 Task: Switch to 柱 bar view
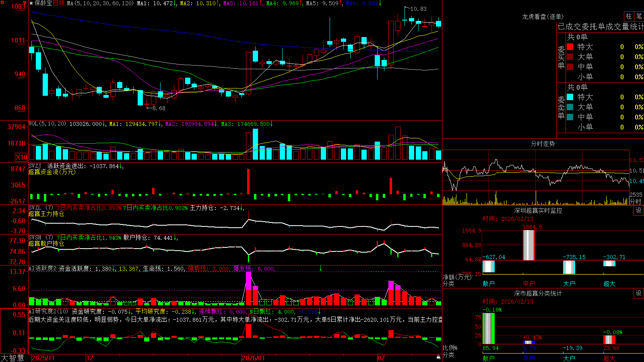(x=629, y=16)
